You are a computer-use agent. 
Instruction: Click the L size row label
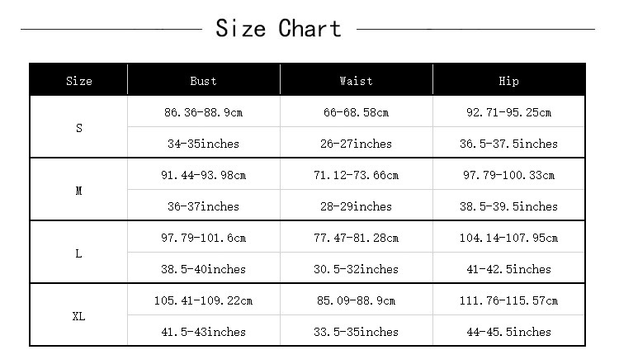point(78,253)
